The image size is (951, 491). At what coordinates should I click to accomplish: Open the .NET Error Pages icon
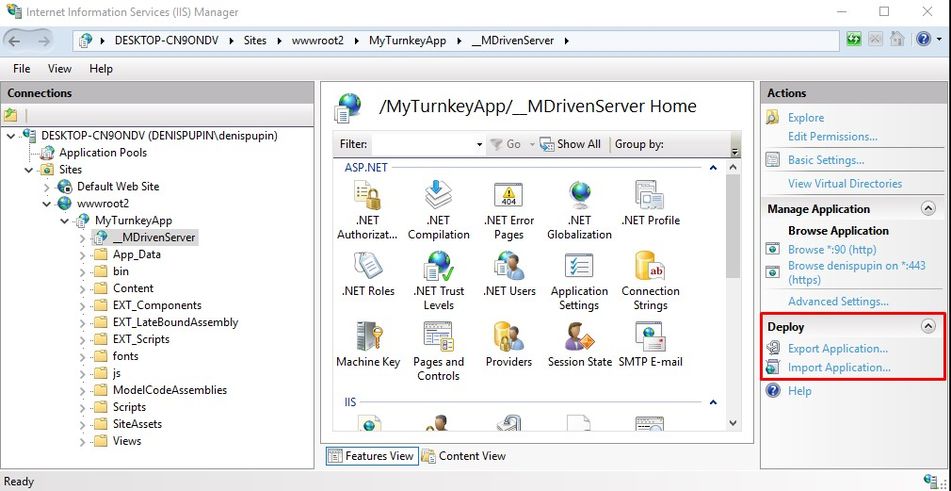(x=509, y=210)
